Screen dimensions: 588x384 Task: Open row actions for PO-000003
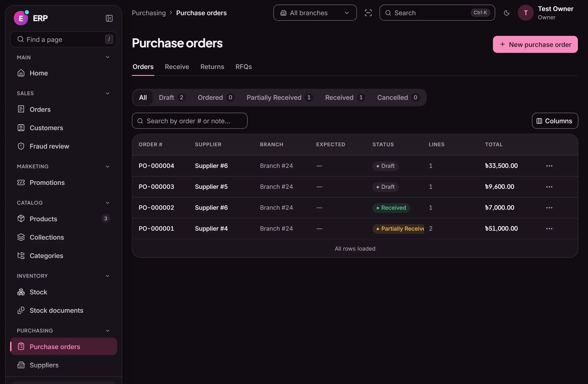point(549,187)
